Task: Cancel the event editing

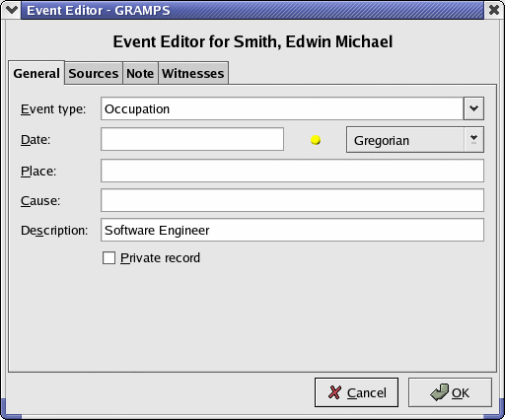Action: click(x=356, y=392)
